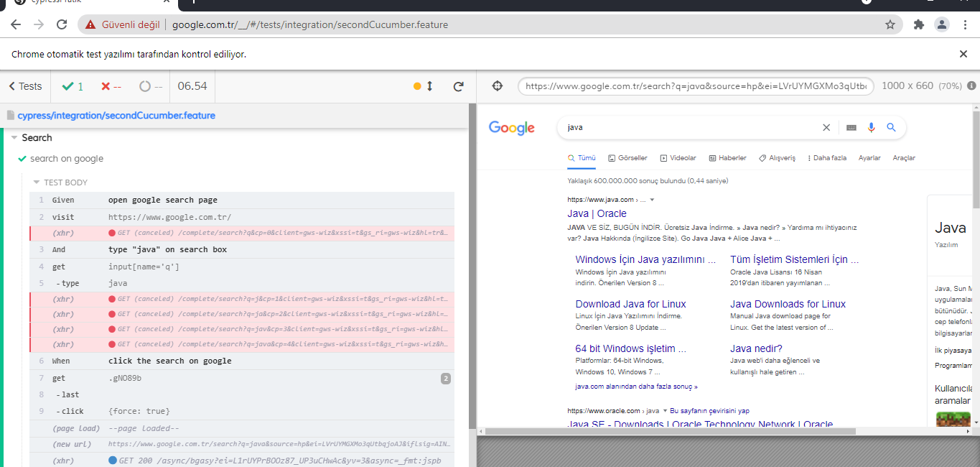980x467 pixels.
Task: Open the 'Daha fazla' menu
Action: (827, 158)
